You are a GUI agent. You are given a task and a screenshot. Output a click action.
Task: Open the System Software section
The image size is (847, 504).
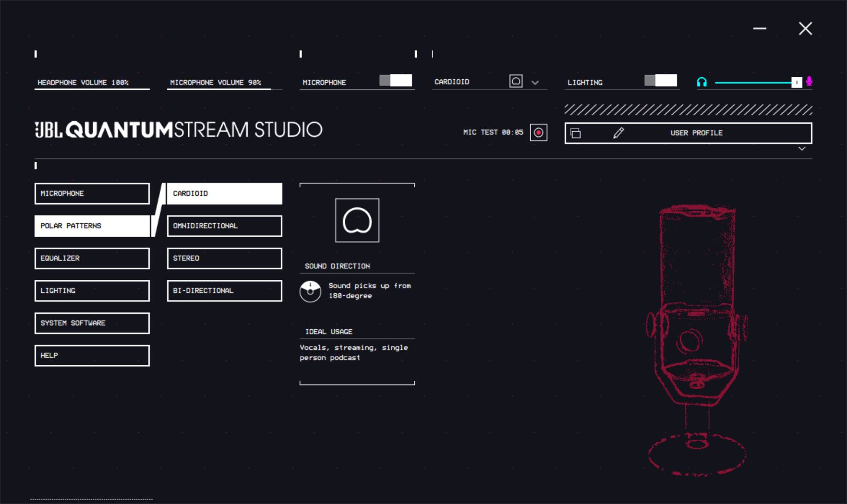coord(92,323)
